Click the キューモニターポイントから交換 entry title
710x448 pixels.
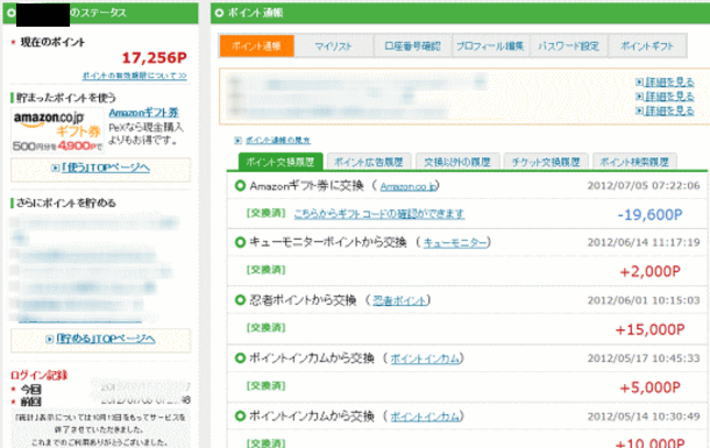(328, 242)
